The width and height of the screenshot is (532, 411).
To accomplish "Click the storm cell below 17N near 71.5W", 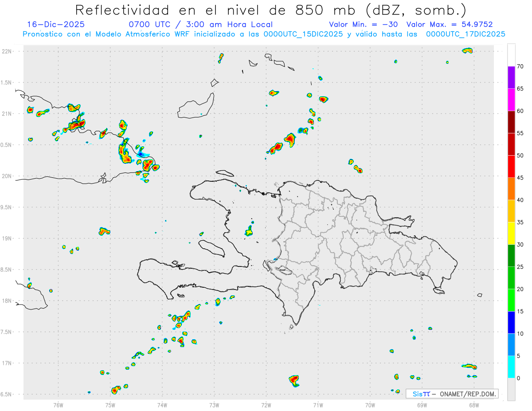I will click(x=294, y=380).
